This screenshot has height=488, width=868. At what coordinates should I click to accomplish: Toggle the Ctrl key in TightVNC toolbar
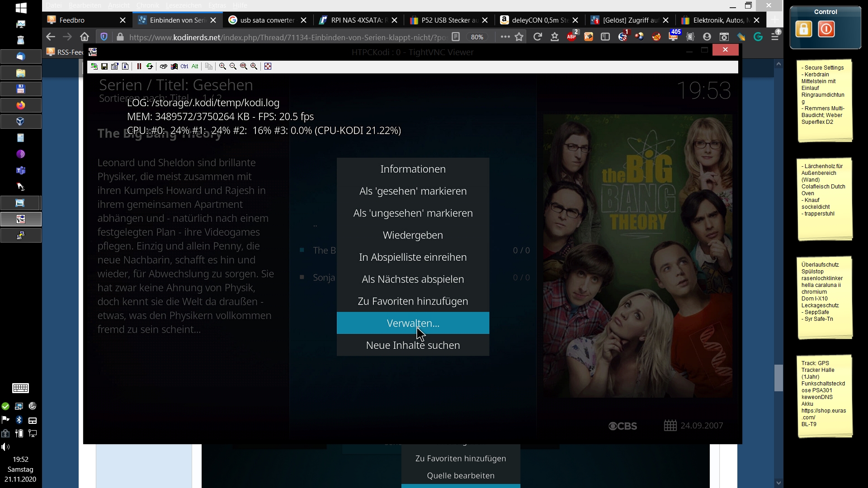(x=184, y=66)
